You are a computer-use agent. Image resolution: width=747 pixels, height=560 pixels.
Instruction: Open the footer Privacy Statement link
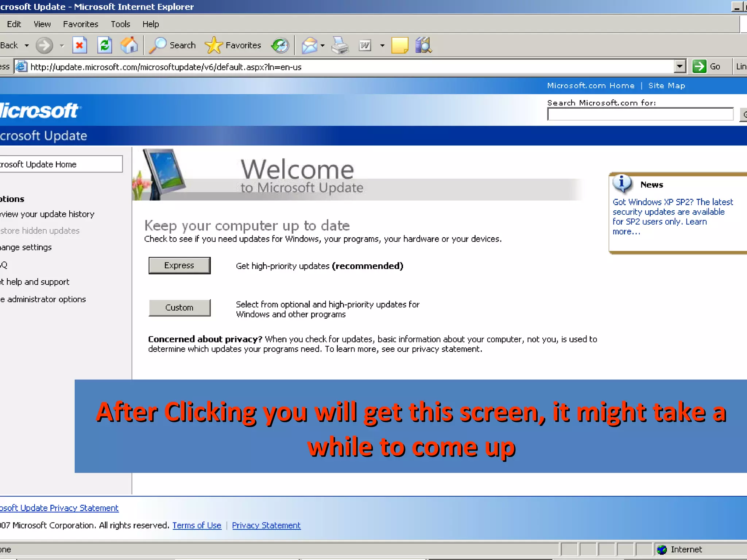[x=266, y=525]
